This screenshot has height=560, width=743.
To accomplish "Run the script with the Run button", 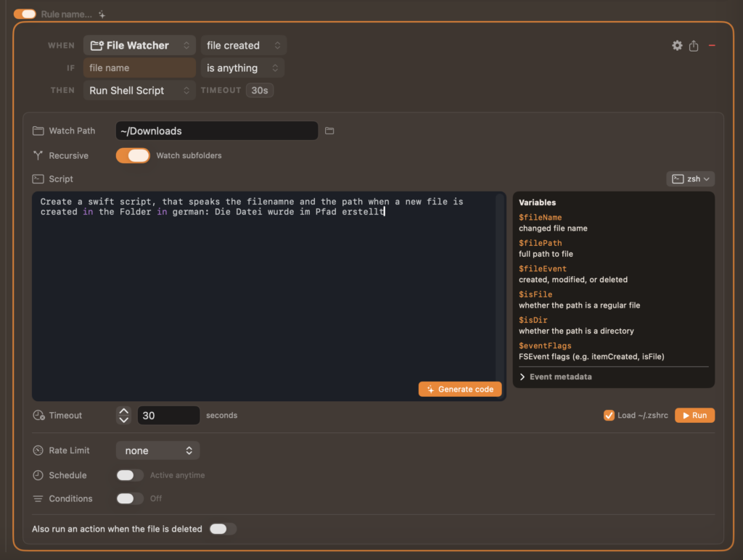I will click(x=694, y=416).
